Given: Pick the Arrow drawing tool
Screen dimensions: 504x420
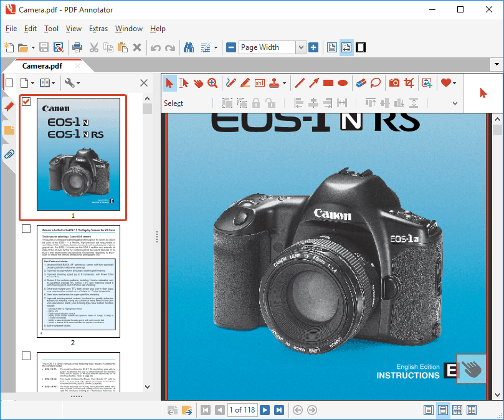Looking at the screenshot, I should click(x=314, y=83).
